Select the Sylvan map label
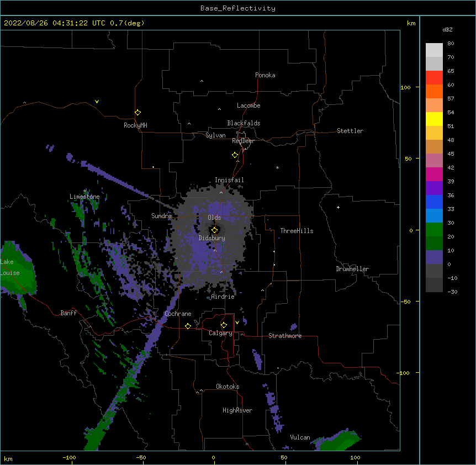Screen dimensions: 476x465 coord(215,135)
